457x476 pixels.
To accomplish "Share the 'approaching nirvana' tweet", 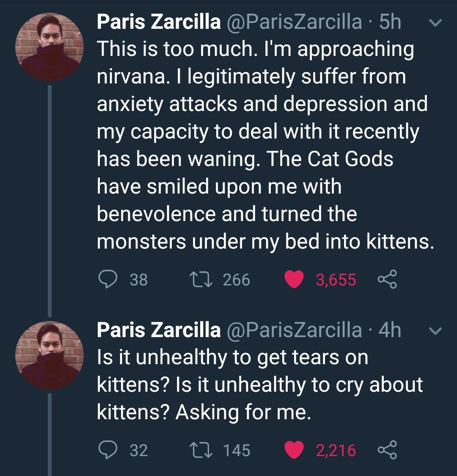I will coord(386,280).
